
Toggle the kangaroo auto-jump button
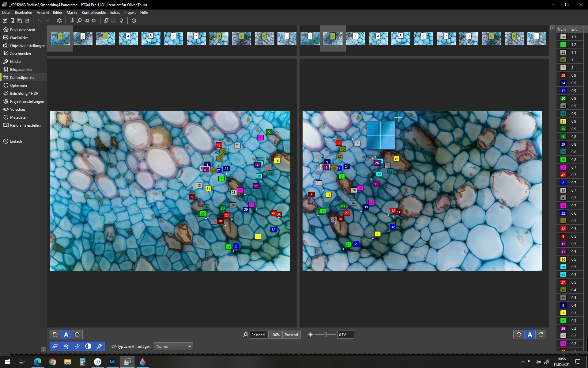pyautogui.click(x=55, y=346)
